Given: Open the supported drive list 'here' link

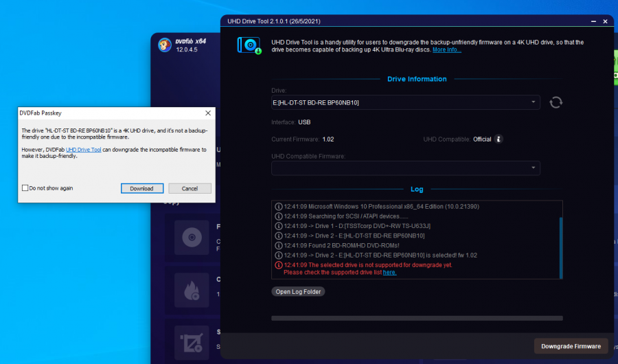Looking at the screenshot, I should coord(389,273).
